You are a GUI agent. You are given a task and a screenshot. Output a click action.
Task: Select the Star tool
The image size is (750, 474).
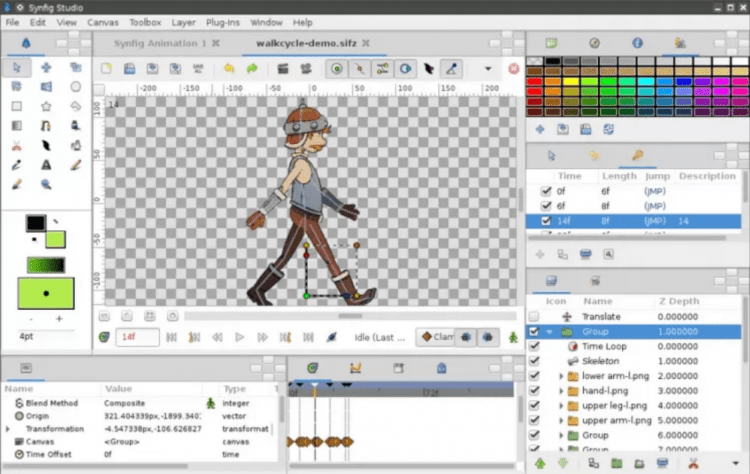pyautogui.click(x=46, y=106)
